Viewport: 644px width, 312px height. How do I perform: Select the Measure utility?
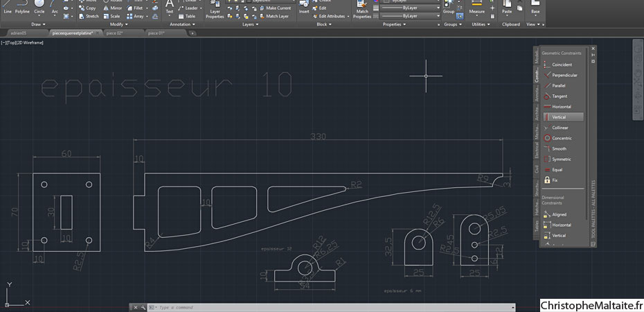[477, 8]
